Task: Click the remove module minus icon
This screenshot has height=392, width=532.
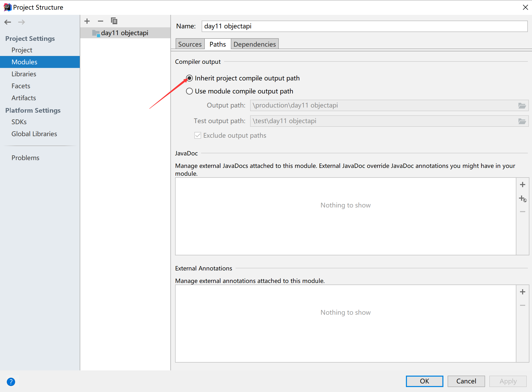Action: tap(101, 21)
